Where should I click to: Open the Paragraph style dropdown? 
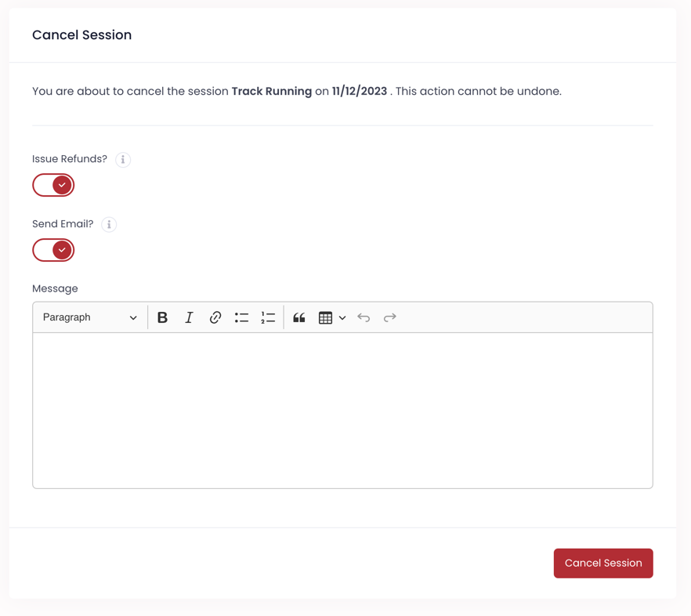click(x=89, y=317)
